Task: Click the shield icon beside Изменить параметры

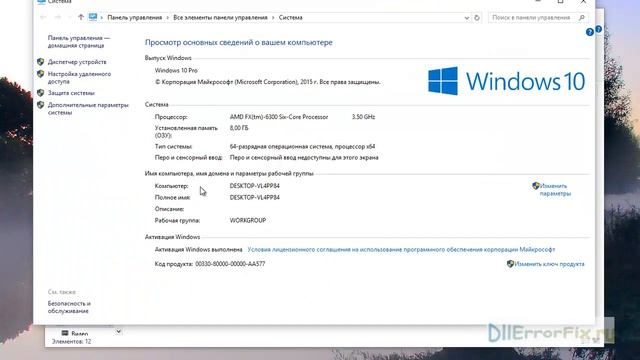Action: coord(536,186)
